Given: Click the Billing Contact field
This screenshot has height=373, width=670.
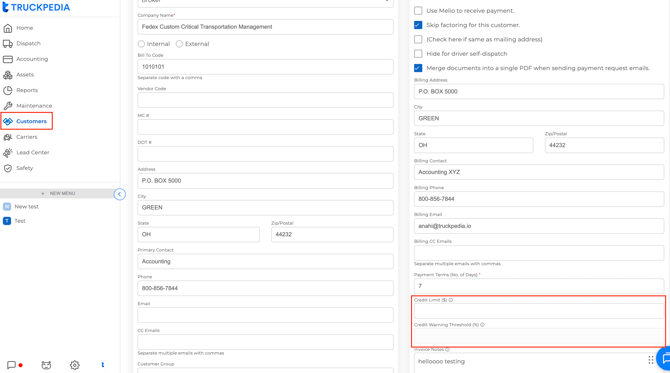Looking at the screenshot, I should pyautogui.click(x=539, y=172).
